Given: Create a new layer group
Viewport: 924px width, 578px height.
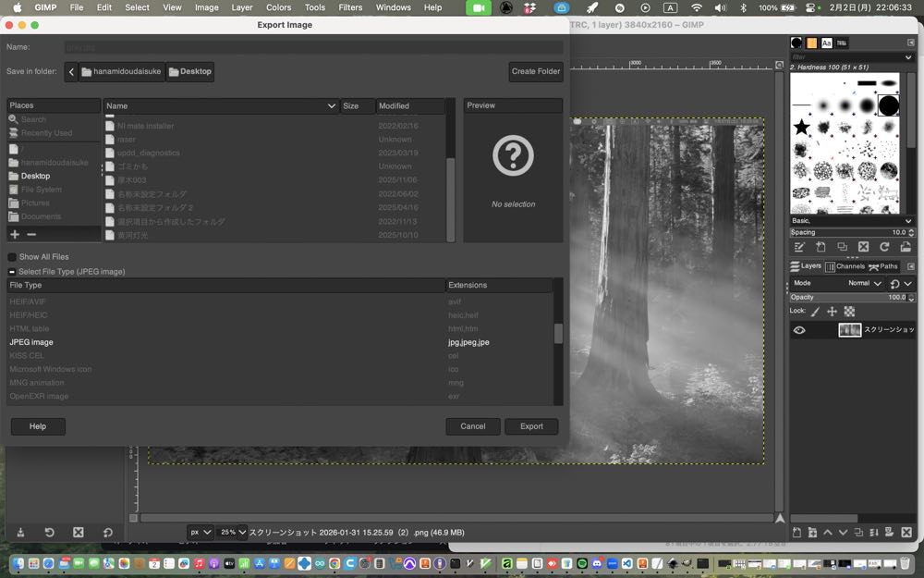Looking at the screenshot, I should (x=812, y=532).
